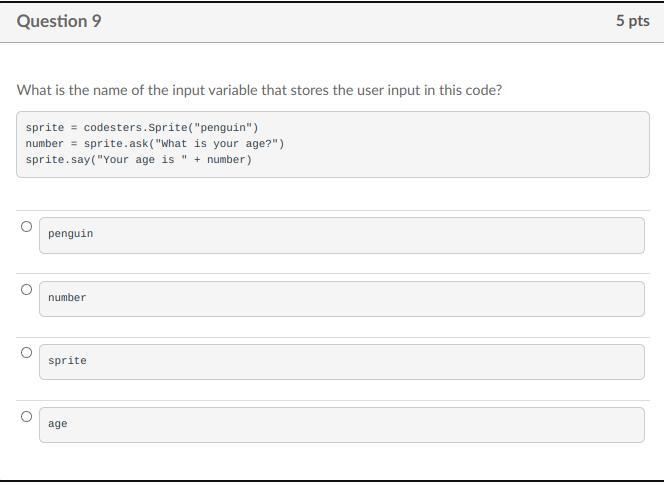Select the "penguin" answer radio button
664x485 pixels.
coord(26,226)
